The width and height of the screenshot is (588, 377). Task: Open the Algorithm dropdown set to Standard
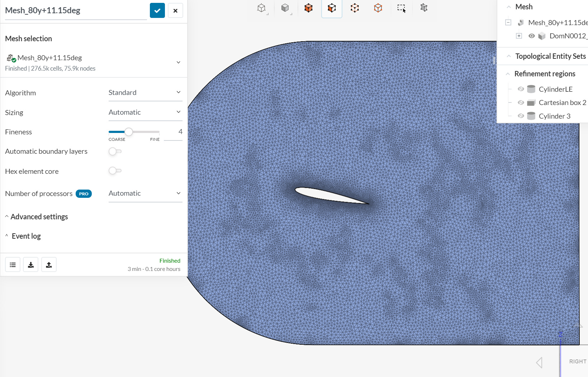[145, 93]
